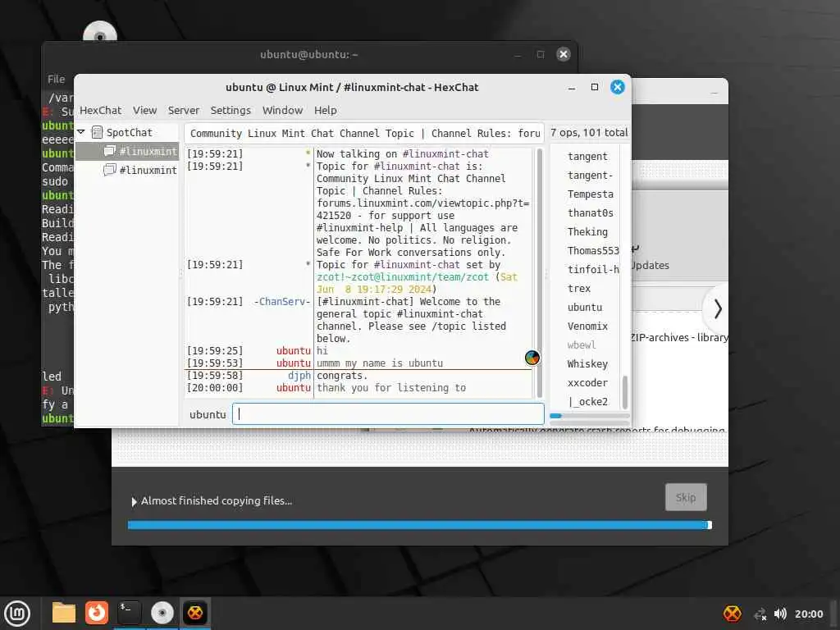Open the Settings menu
This screenshot has width=840, height=630.
(231, 111)
